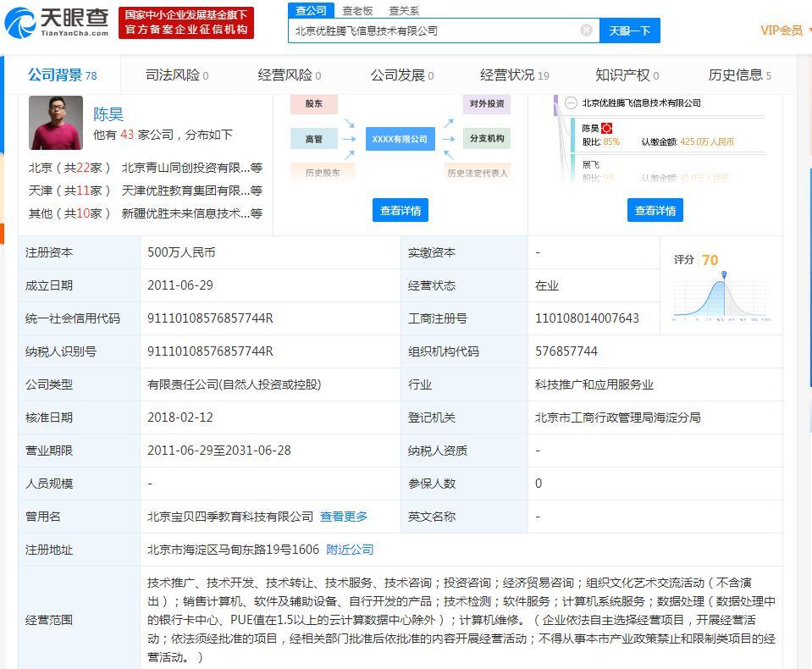
Task: Open the 知识产权 tab
Action: (627, 75)
